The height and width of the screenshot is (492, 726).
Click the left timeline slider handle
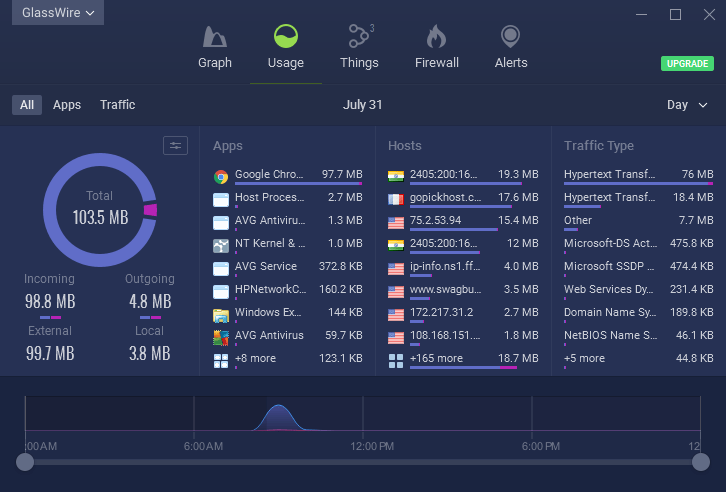click(x=25, y=462)
